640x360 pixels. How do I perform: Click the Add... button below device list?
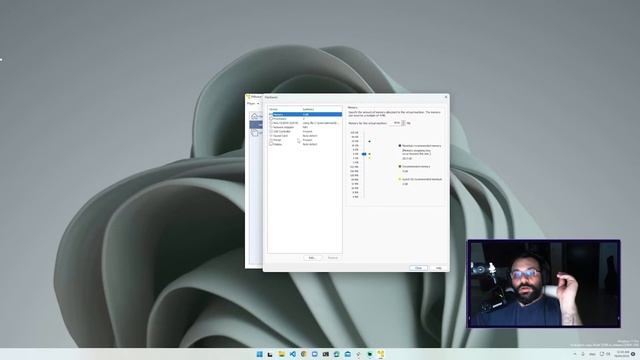click(312, 258)
